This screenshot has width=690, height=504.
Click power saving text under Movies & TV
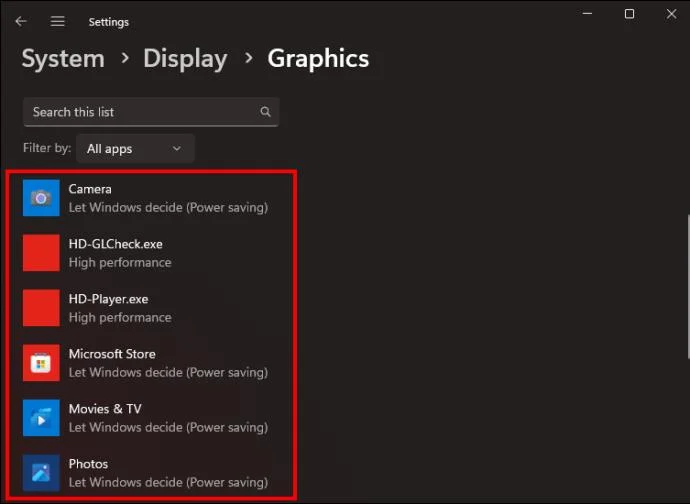coord(169,427)
